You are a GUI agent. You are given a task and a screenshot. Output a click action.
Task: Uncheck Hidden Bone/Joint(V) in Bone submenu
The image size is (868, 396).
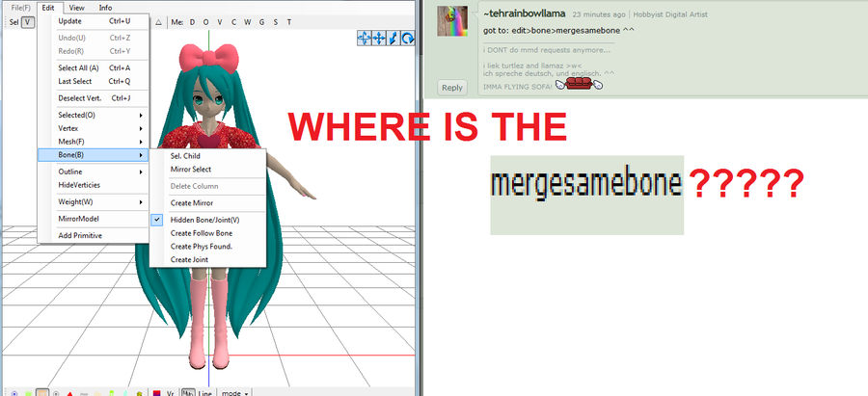207,220
